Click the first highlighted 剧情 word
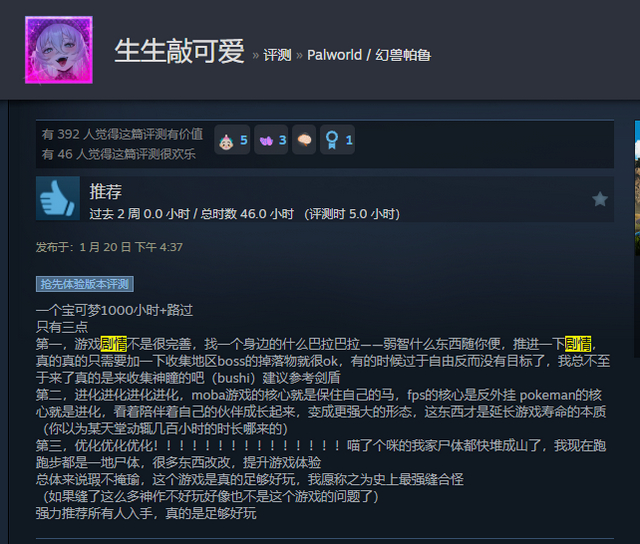Image resolution: width=640 pixels, height=544 pixels. click(114, 344)
